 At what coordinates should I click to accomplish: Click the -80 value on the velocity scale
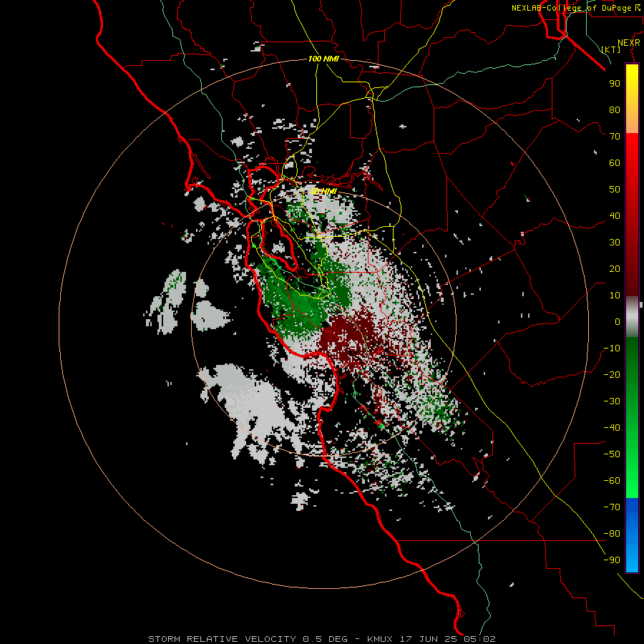point(612,534)
